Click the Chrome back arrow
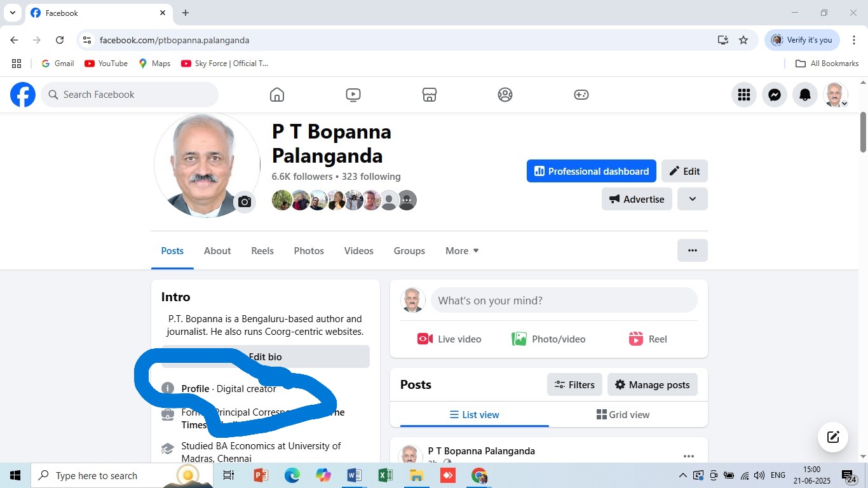Image resolution: width=868 pixels, height=488 pixels. pos(14,40)
